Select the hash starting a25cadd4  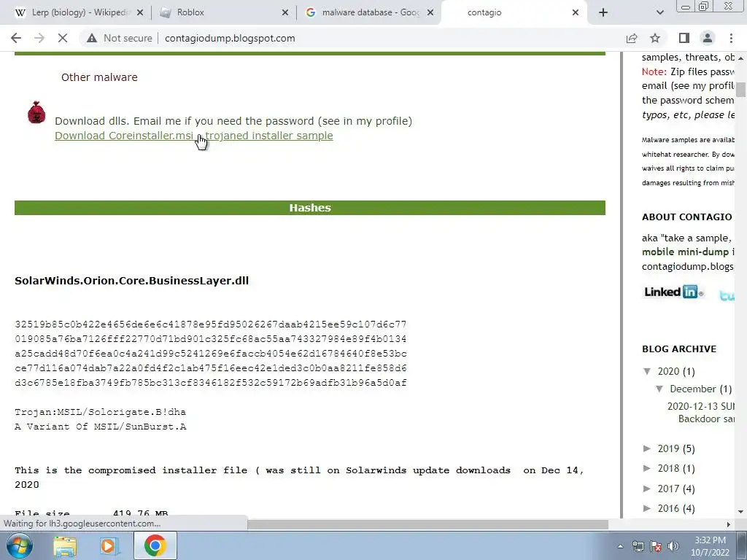[211, 354]
